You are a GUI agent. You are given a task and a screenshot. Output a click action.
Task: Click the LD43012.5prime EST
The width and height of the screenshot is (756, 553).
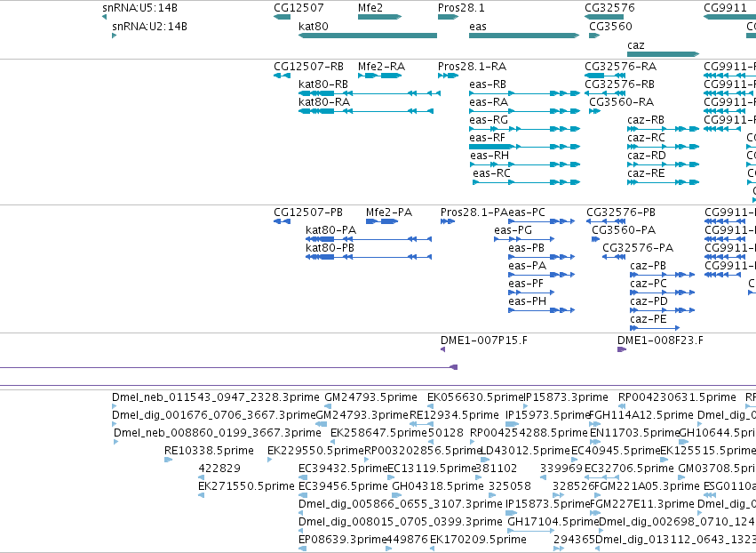(486, 460)
